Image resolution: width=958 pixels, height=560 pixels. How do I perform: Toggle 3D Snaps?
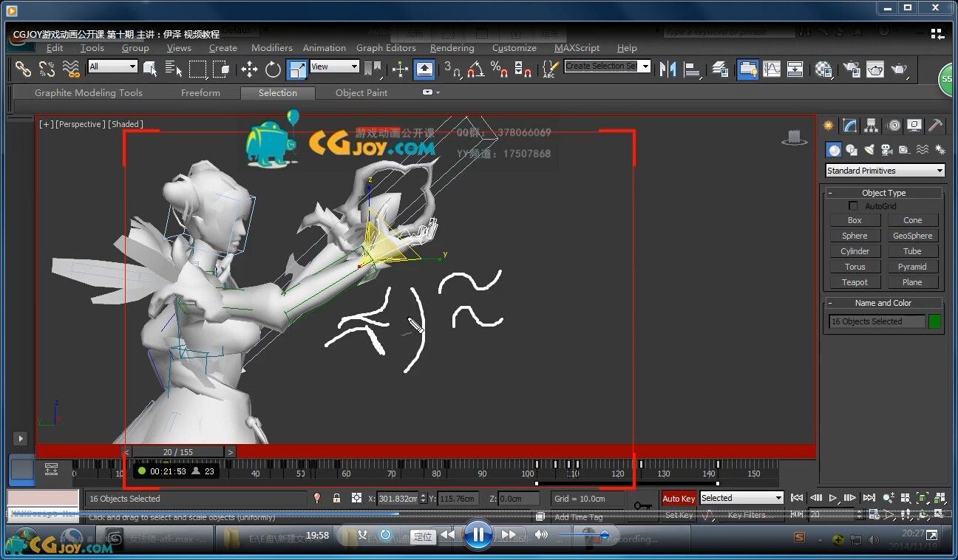pyautogui.click(x=452, y=69)
